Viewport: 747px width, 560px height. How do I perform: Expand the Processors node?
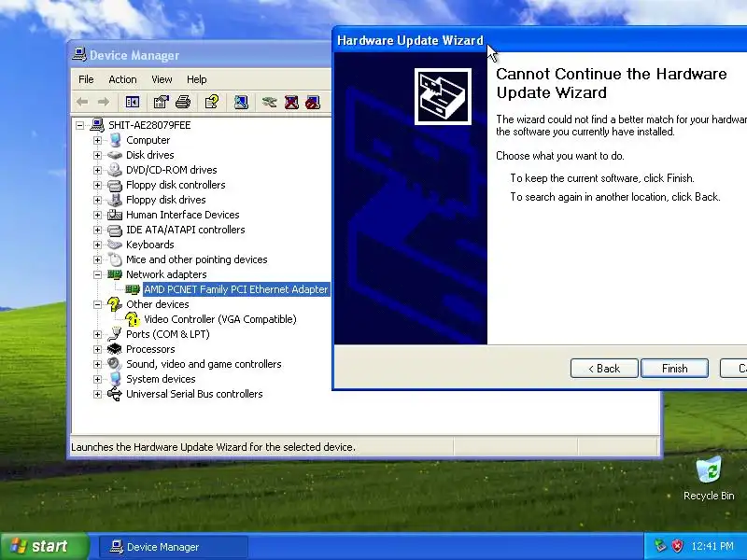(97, 349)
